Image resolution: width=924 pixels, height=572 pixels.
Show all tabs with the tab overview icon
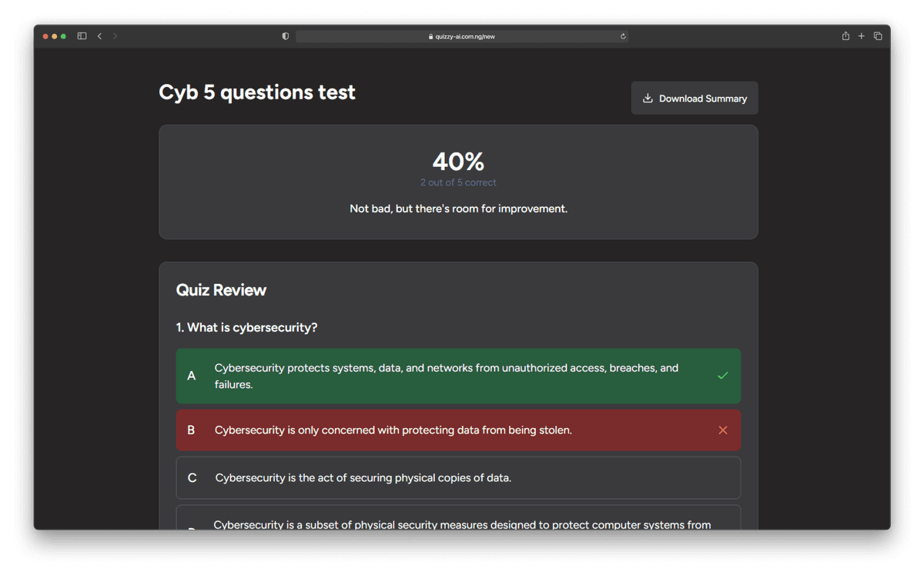click(x=878, y=35)
